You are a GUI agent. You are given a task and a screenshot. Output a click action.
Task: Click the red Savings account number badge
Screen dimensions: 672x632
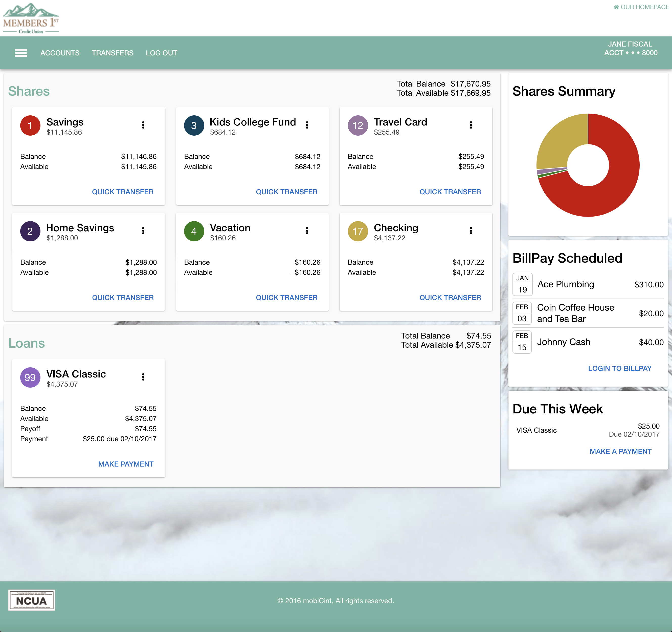pyautogui.click(x=30, y=125)
